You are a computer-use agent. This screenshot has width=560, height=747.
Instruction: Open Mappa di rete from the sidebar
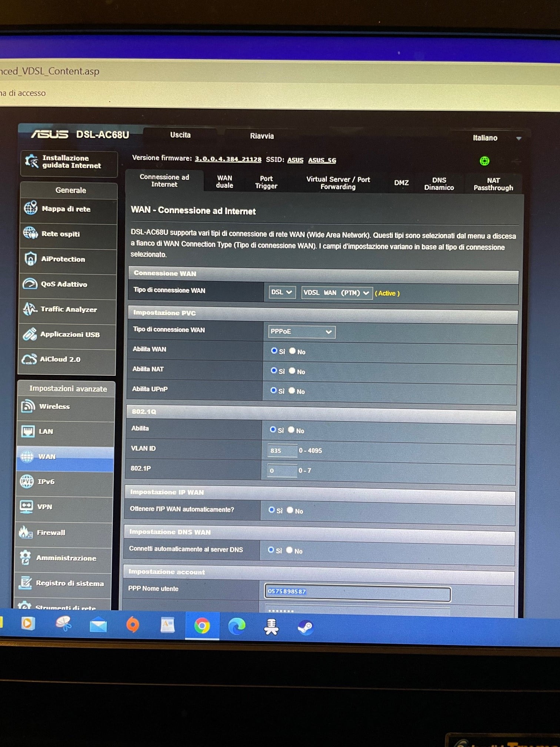click(66, 209)
